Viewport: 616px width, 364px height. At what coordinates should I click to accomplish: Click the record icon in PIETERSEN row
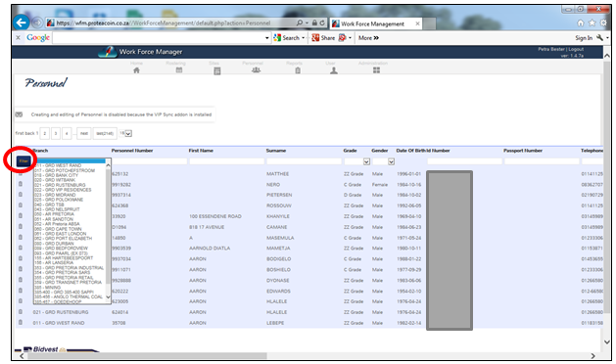21,195
